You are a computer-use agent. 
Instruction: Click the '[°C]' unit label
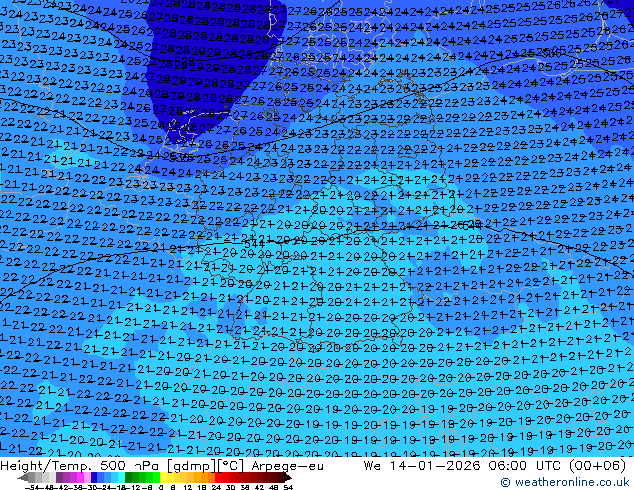(231, 466)
